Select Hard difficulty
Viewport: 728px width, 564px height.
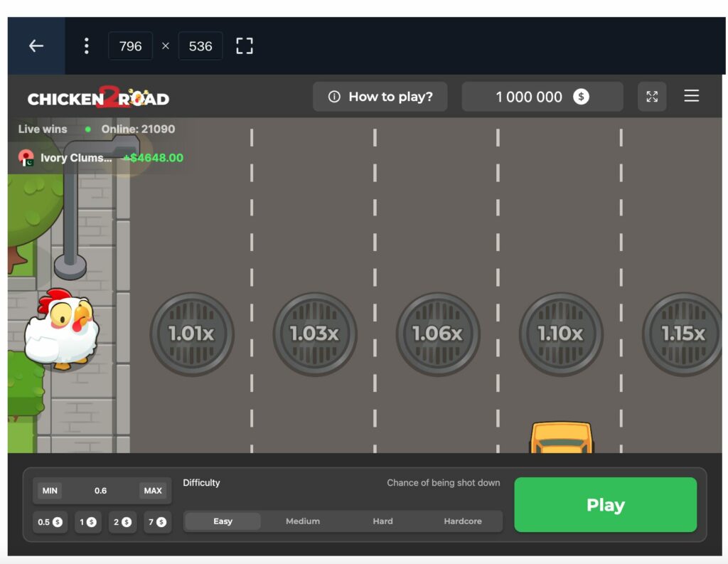tap(382, 521)
